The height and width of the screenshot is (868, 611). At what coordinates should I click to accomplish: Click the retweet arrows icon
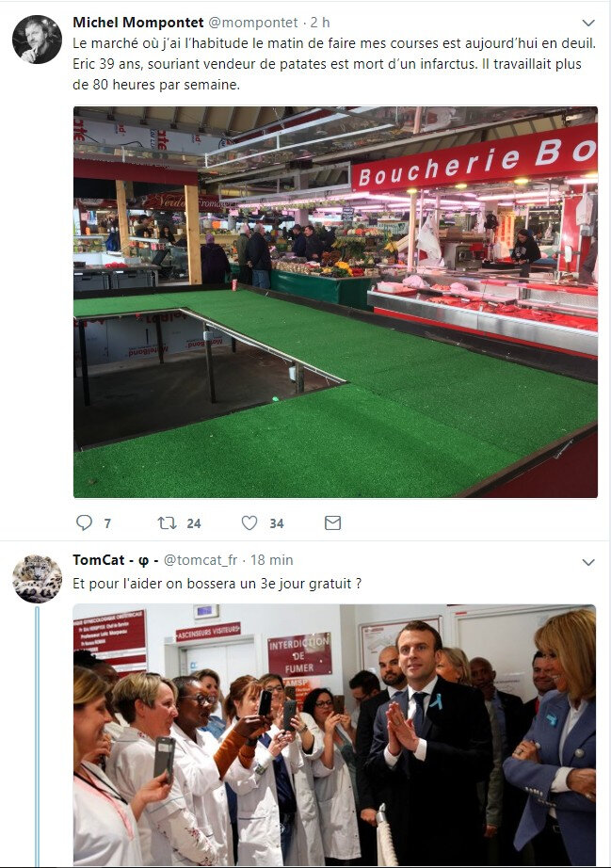(168, 522)
